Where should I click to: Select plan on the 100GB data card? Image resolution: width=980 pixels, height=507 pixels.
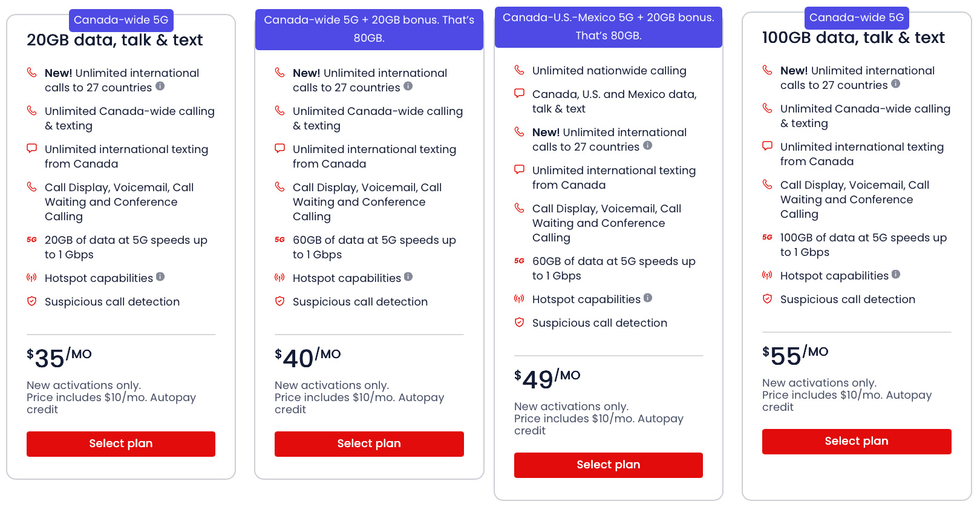(856, 441)
